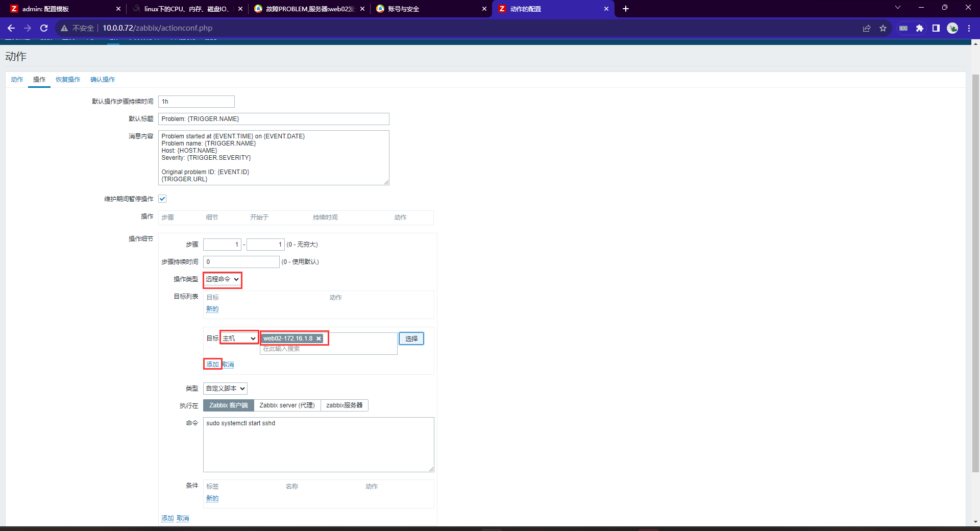
Task: Click 添加 link under target host
Action: tap(212, 365)
